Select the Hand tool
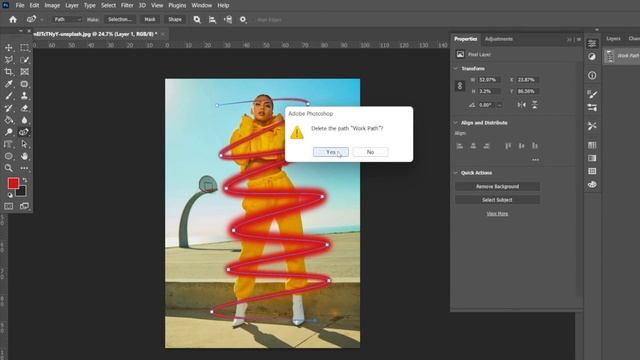 point(24,156)
